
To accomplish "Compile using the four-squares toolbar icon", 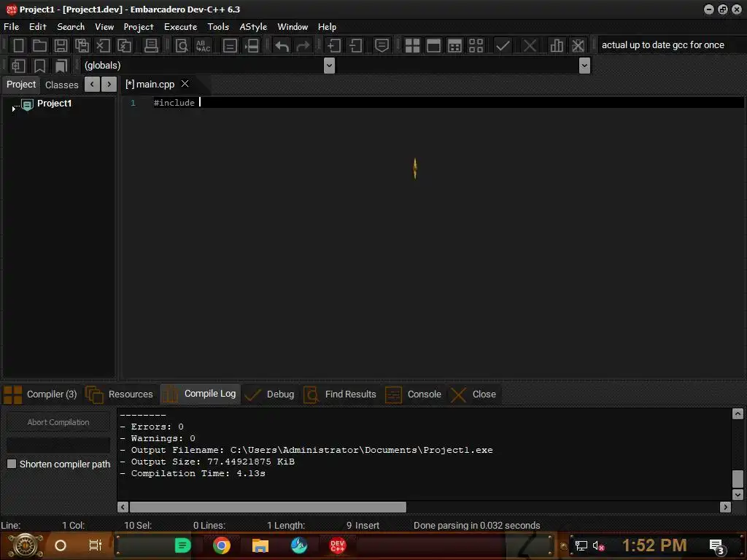I will [x=412, y=46].
